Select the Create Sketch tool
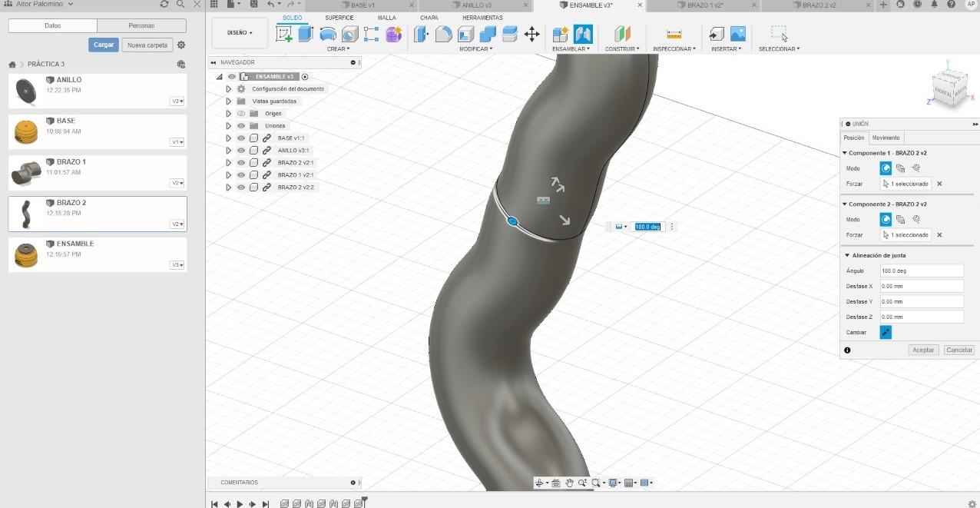 (x=284, y=34)
